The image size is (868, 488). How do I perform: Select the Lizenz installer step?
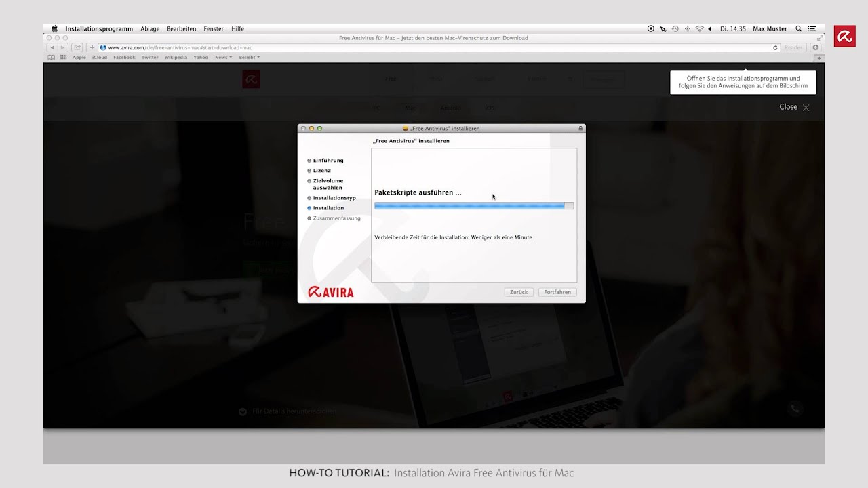click(322, 171)
